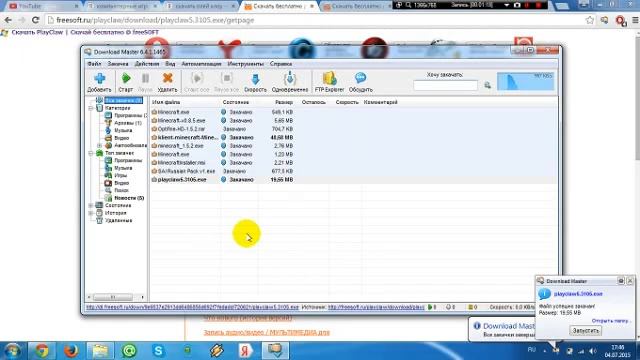Open the Автоматизация menu

pyautogui.click(x=201, y=64)
